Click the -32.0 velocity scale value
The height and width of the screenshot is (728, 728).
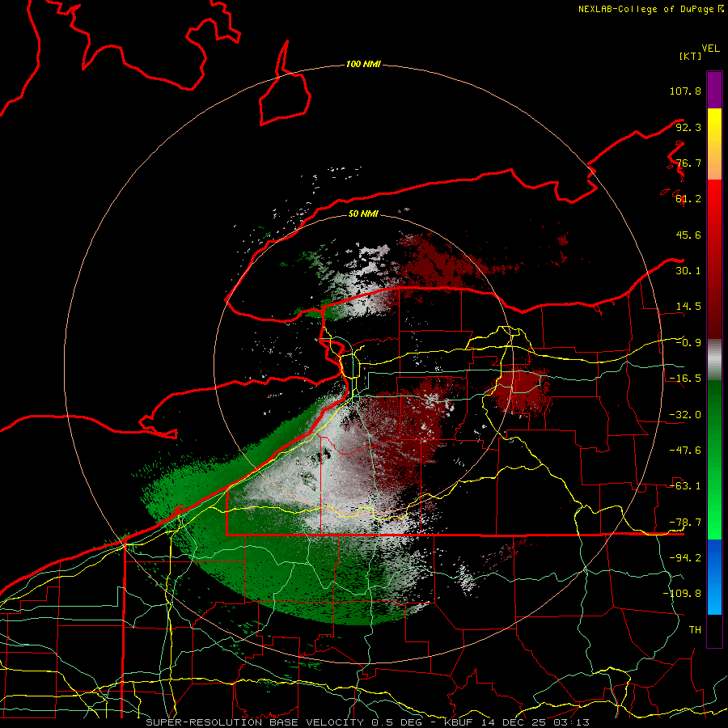click(685, 415)
